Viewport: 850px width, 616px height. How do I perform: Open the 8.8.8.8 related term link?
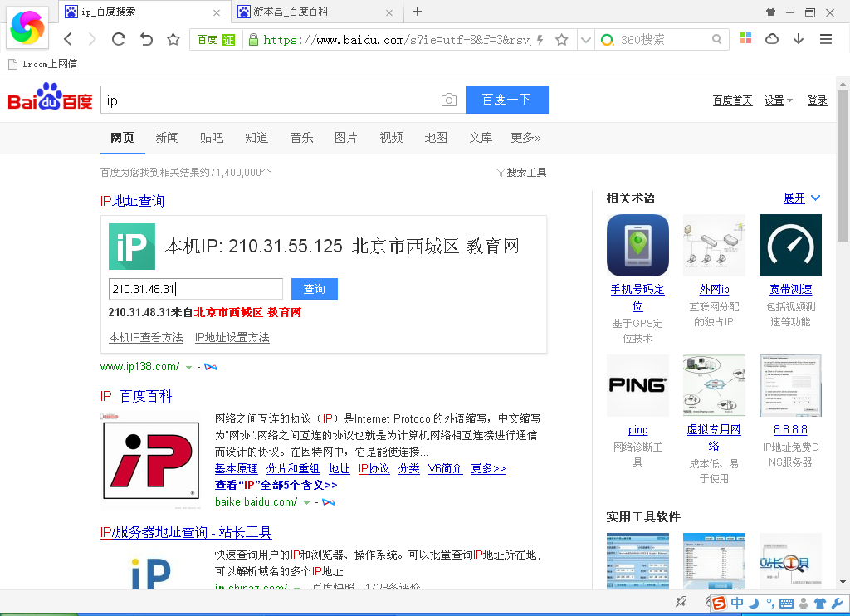click(790, 430)
